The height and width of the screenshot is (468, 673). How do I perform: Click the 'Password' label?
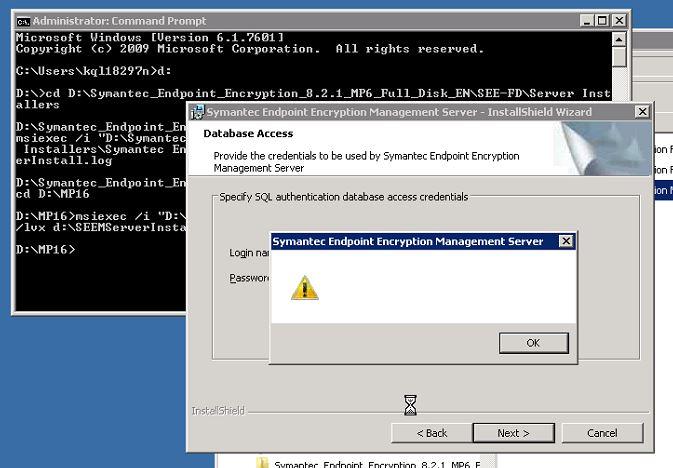click(249, 278)
